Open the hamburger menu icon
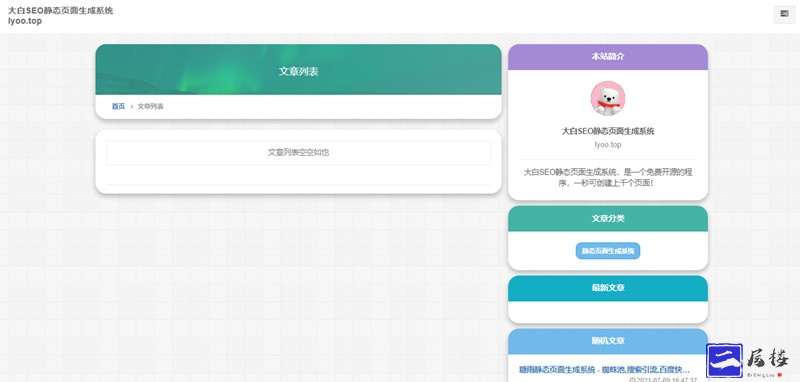 784,14
